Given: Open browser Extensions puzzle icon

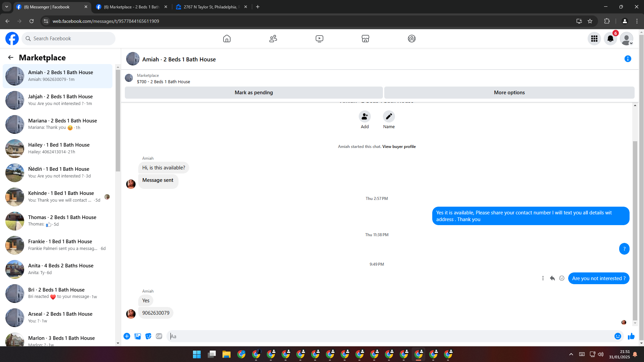Looking at the screenshot, I should click(x=607, y=21).
